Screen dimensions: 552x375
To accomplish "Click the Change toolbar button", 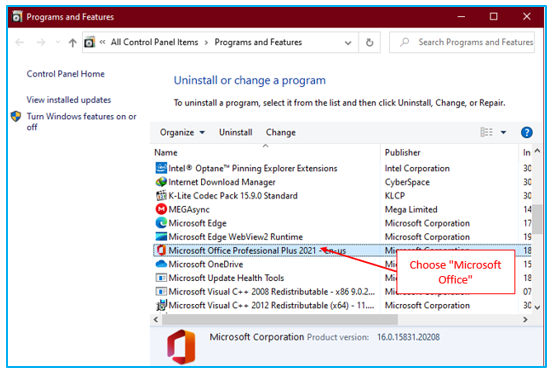I will point(281,132).
